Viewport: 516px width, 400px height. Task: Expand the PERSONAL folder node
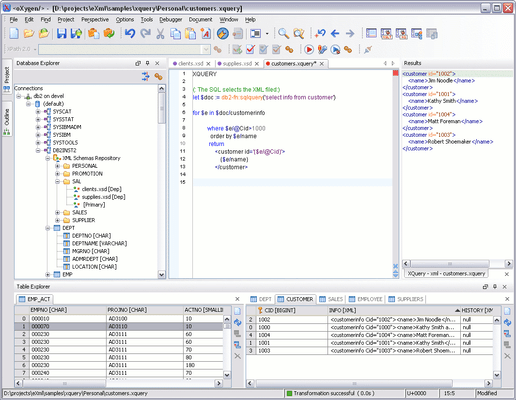pos(57,166)
